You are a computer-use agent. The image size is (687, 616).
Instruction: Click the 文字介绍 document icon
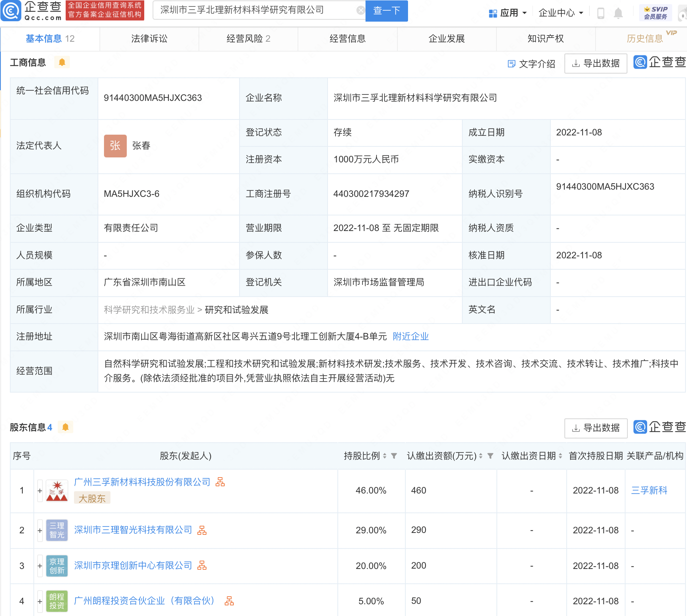click(x=511, y=64)
